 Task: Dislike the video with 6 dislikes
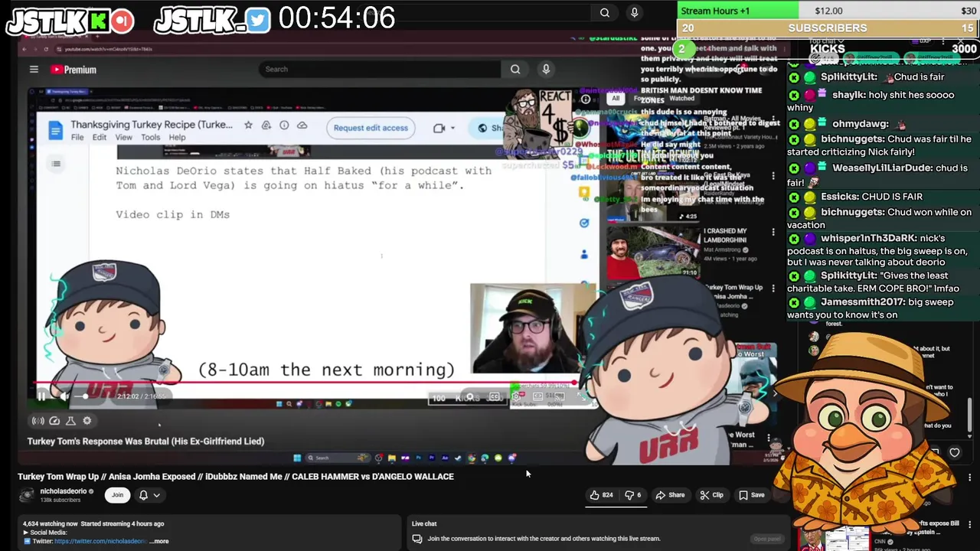633,495
